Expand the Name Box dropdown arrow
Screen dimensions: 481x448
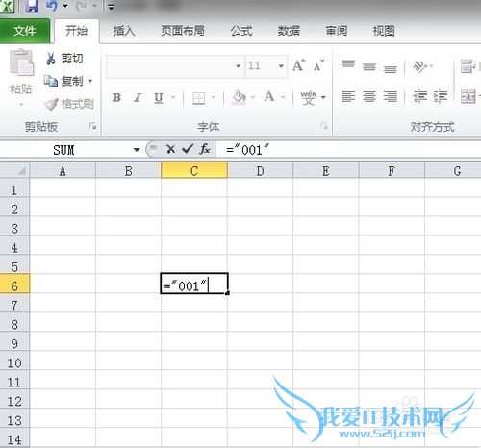[137, 150]
